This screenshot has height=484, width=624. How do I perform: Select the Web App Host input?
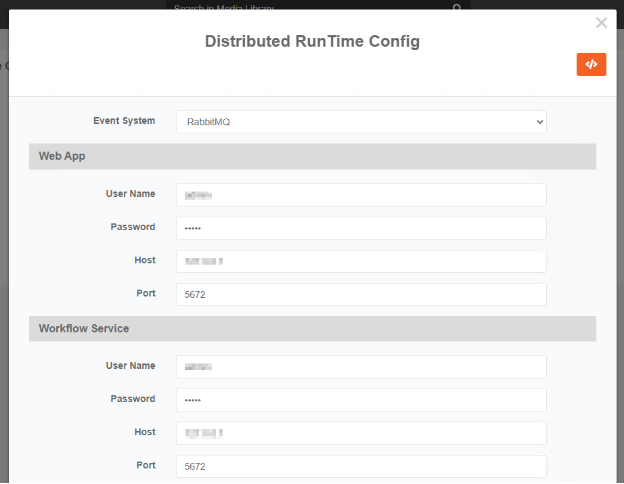(361, 261)
